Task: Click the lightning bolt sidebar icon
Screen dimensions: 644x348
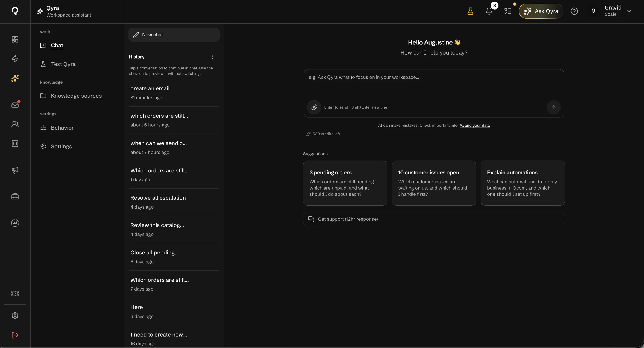Action: click(x=15, y=59)
